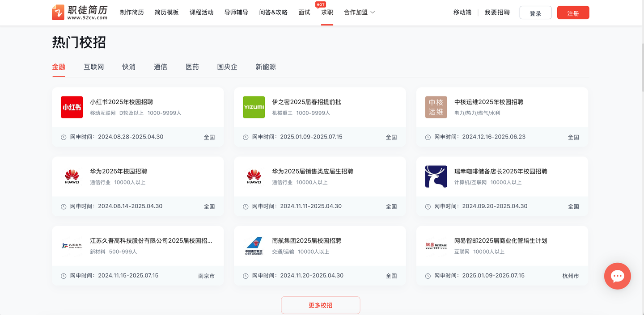Open 南航集团2025届校园招聘 listing title
The image size is (644, 315).
[x=307, y=240]
